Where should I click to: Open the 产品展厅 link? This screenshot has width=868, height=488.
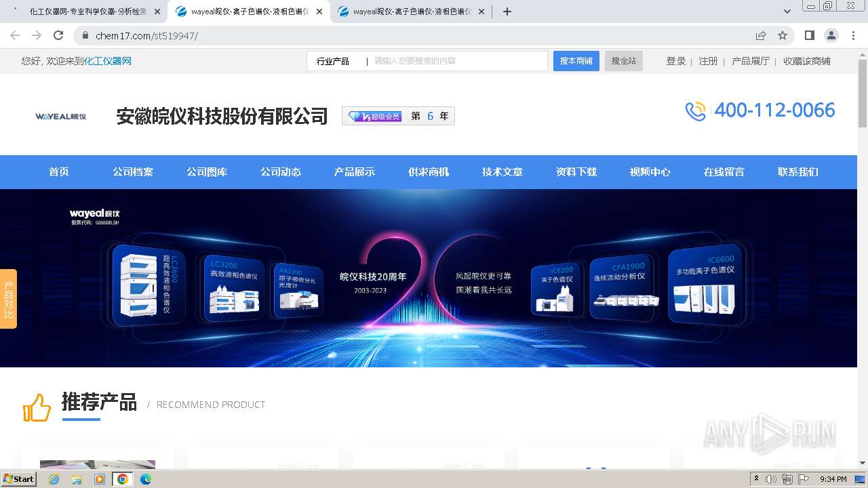(x=751, y=61)
